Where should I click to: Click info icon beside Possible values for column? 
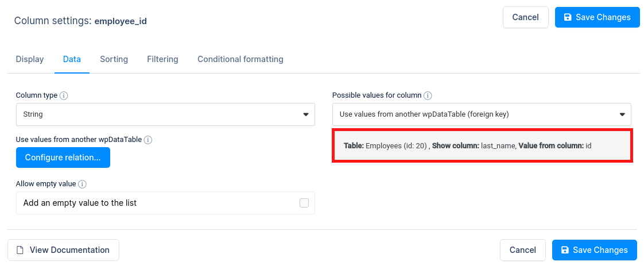pyautogui.click(x=428, y=95)
